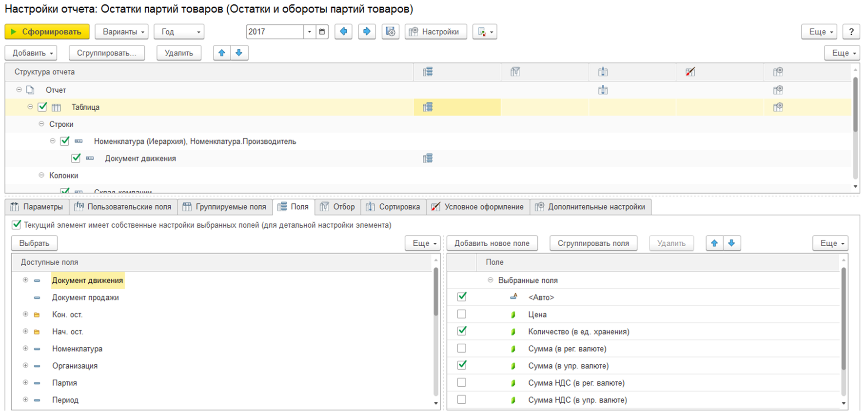Viewport: 868px width, 414px height.
Task: Move structure element up with top arrow
Action: click(x=222, y=53)
